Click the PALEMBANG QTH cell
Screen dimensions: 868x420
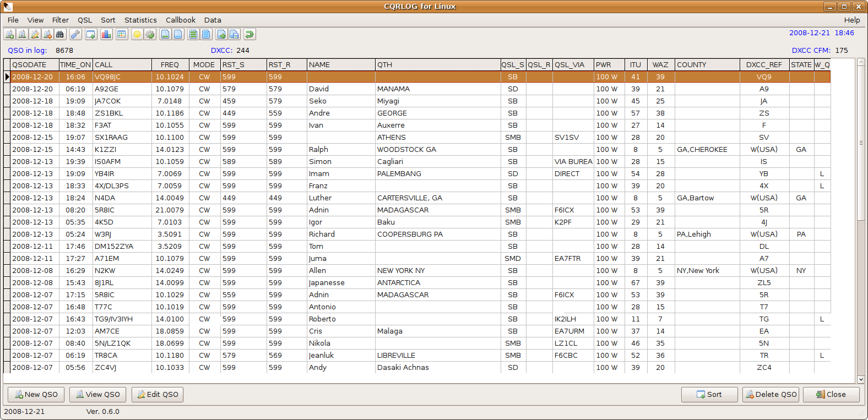pos(438,174)
